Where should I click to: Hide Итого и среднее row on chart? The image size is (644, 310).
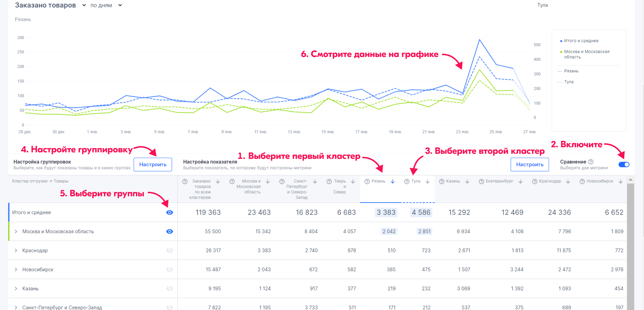pyautogui.click(x=169, y=212)
